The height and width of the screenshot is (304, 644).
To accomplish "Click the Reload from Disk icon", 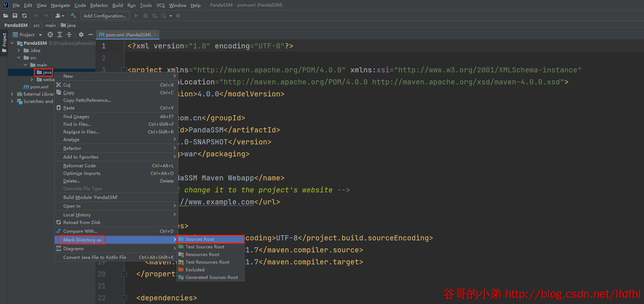I will (59, 222).
